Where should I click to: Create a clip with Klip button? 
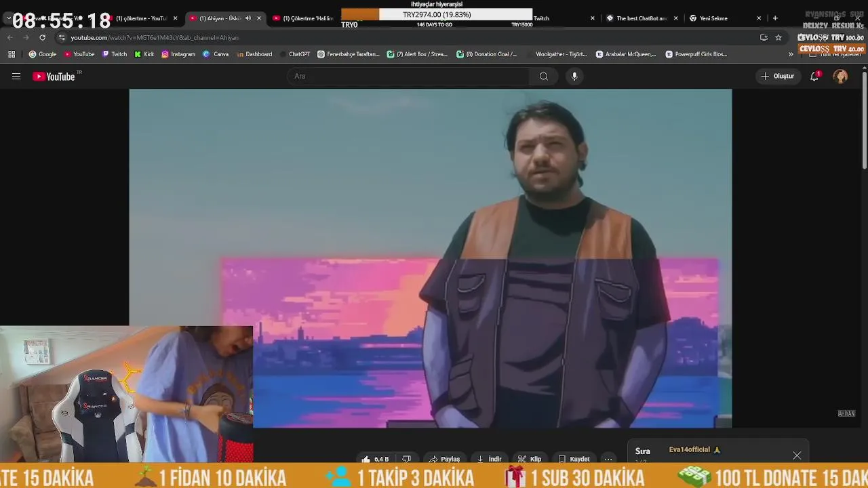point(530,459)
